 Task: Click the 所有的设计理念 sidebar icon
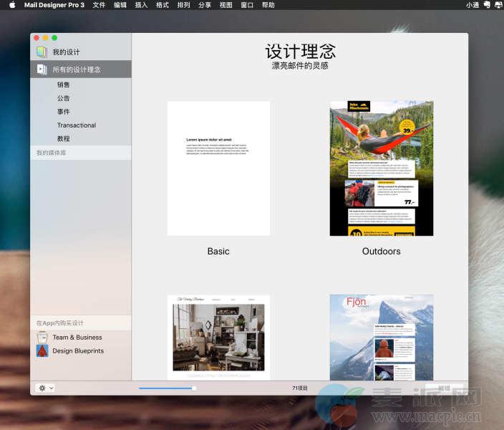coord(42,70)
